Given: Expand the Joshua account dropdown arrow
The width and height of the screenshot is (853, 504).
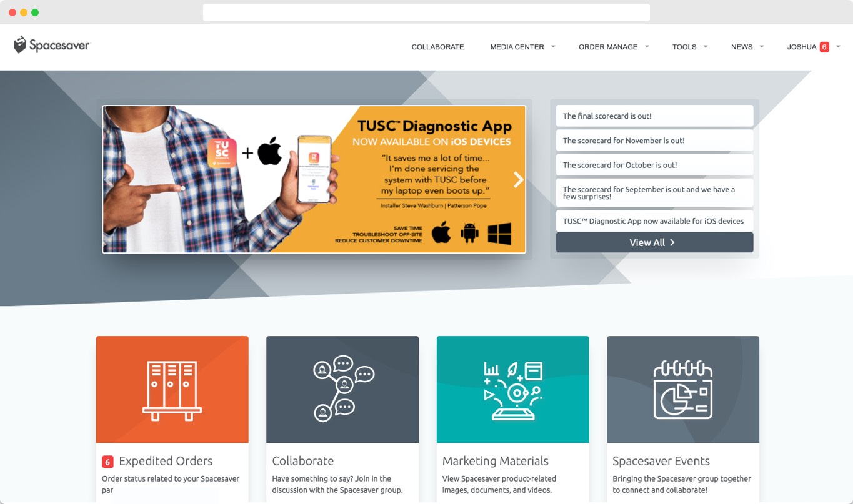Looking at the screenshot, I should coord(838,46).
